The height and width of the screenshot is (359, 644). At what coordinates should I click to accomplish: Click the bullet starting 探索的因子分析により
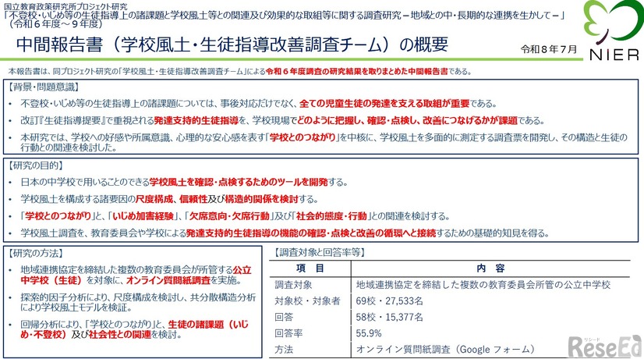(x=137, y=302)
